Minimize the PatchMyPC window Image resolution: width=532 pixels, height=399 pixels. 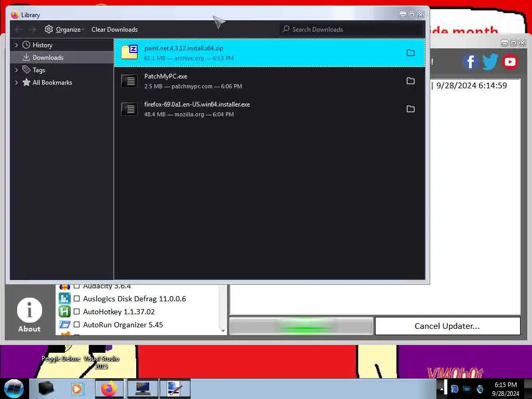pyautogui.click(x=504, y=43)
